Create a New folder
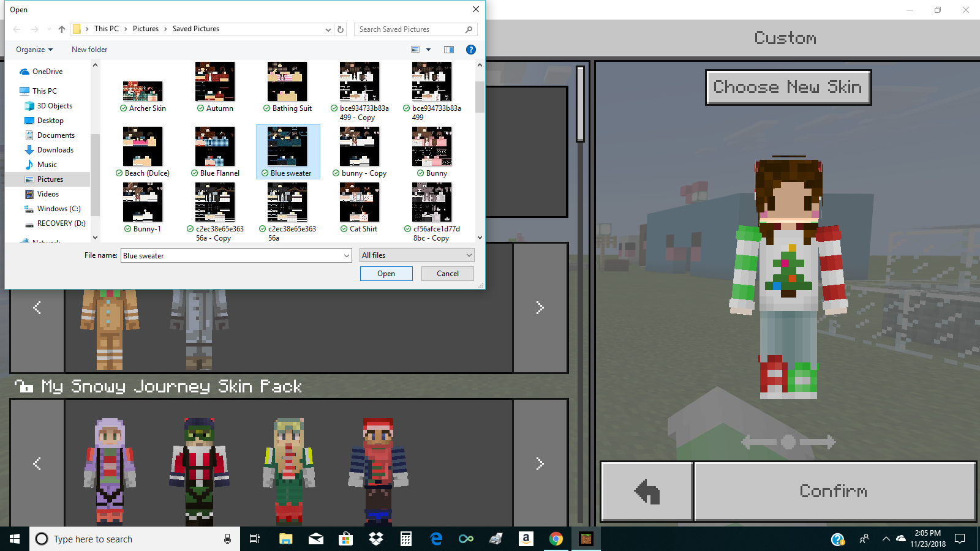 pyautogui.click(x=89, y=50)
